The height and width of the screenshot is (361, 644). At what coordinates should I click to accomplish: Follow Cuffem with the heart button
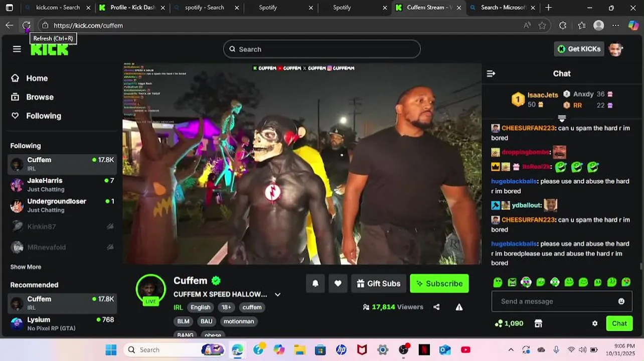(338, 283)
